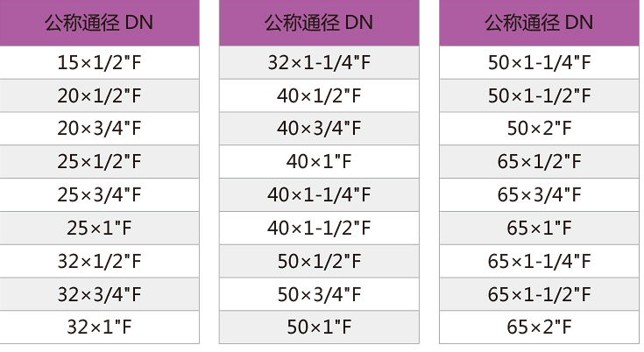Viewport: 644px width, 352px height.
Task: Select the 50×3/4"F entry
Action: pos(319,293)
